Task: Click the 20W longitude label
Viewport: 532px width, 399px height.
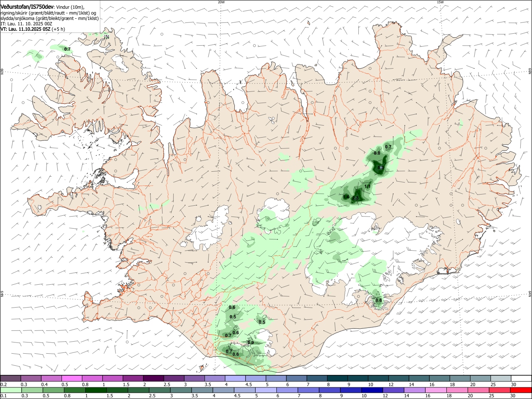Action: pyautogui.click(x=221, y=2)
